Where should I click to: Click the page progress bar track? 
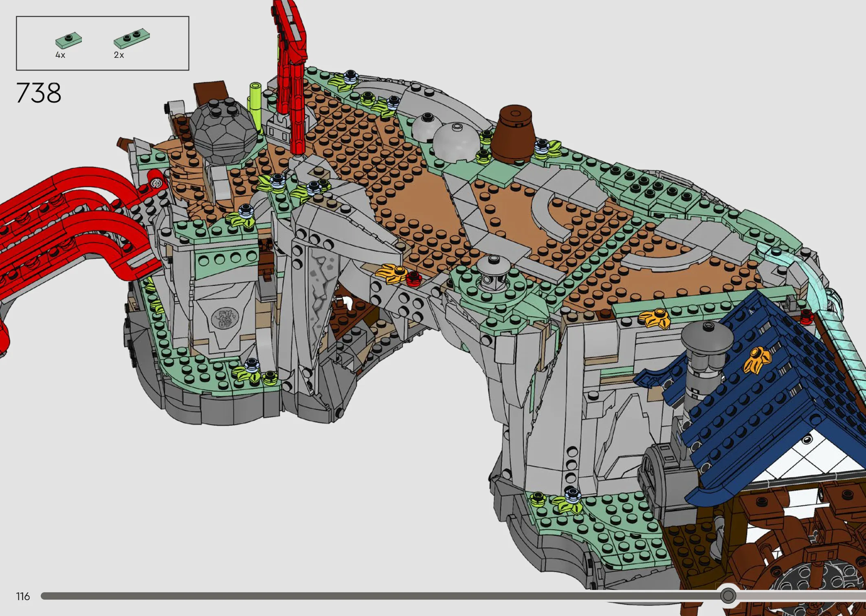(453, 596)
